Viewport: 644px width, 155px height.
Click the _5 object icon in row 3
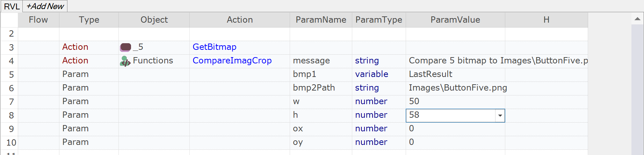[125, 47]
